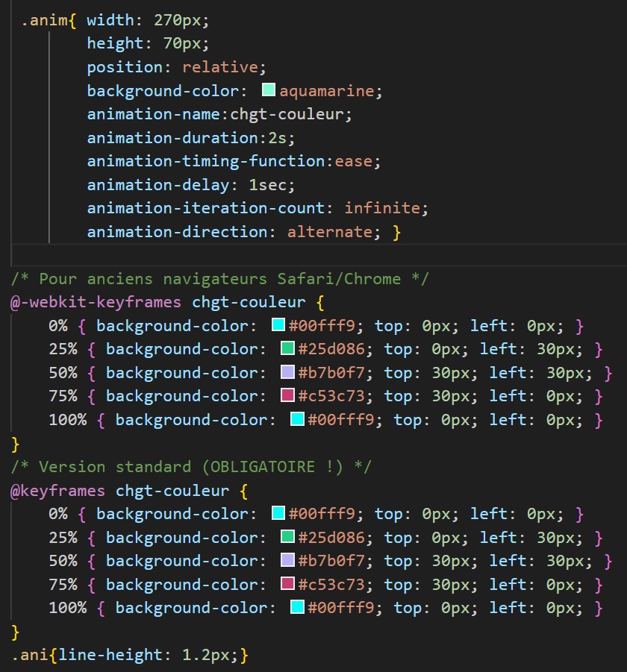Click the "alternate" animation-direction value
This screenshot has height=672, width=627.
pyautogui.click(x=329, y=232)
